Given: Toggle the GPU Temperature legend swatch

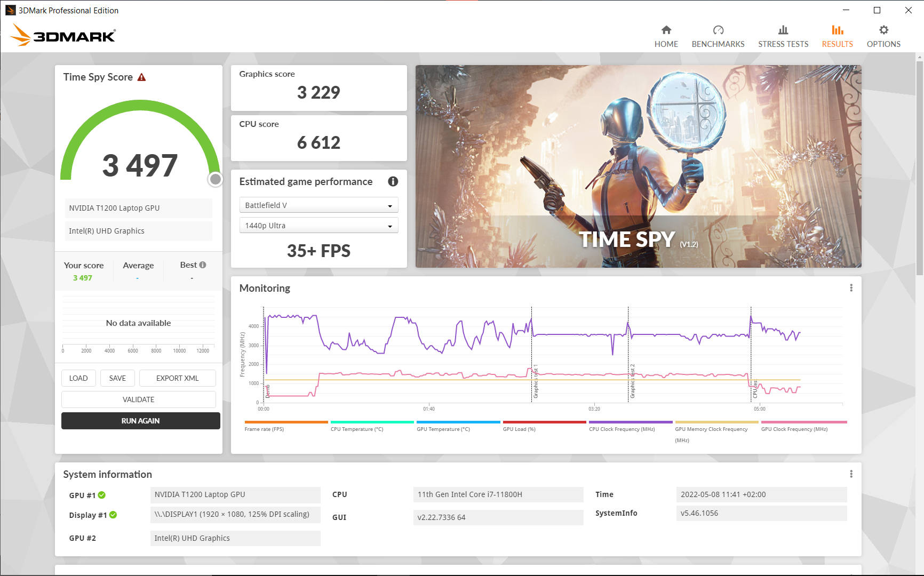Looking at the screenshot, I should (x=458, y=422).
